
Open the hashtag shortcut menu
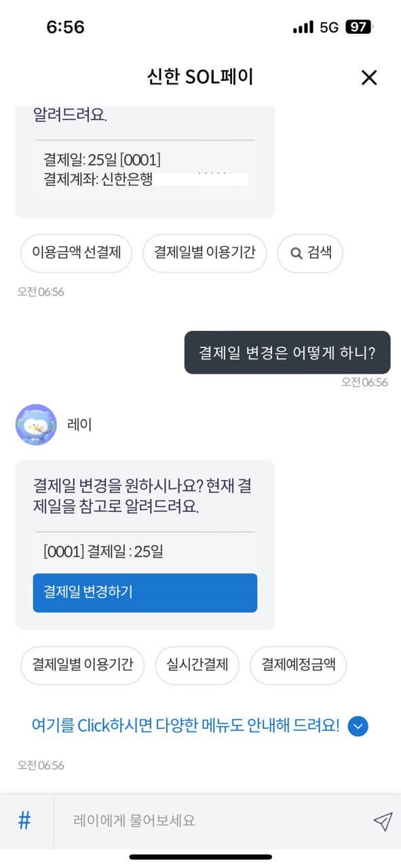[24, 821]
